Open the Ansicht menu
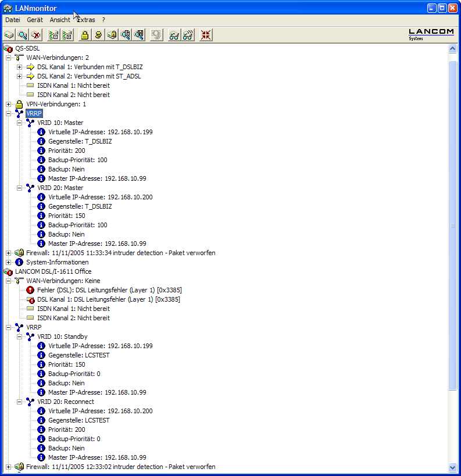This screenshot has width=461, height=476. coord(60,20)
